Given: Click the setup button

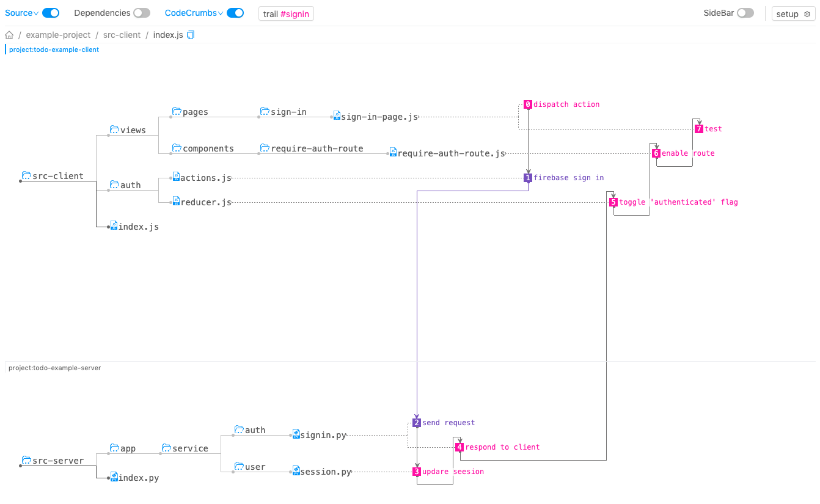Looking at the screenshot, I should (793, 14).
